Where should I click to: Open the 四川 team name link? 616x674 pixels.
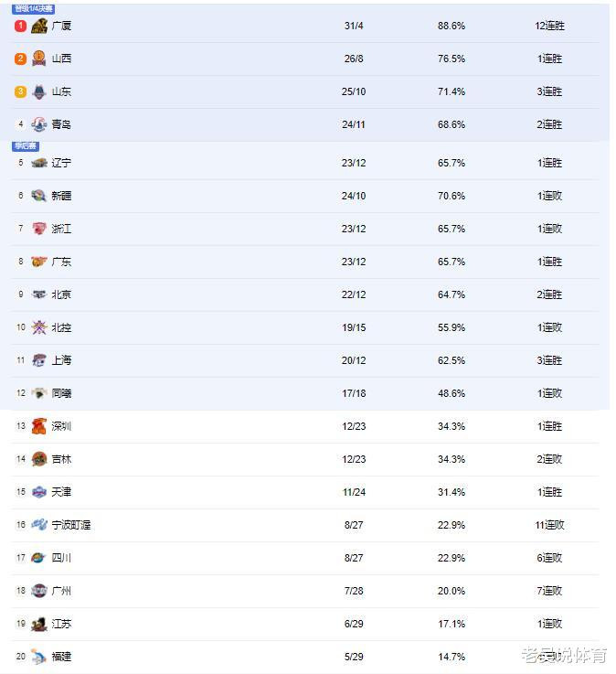click(x=61, y=559)
